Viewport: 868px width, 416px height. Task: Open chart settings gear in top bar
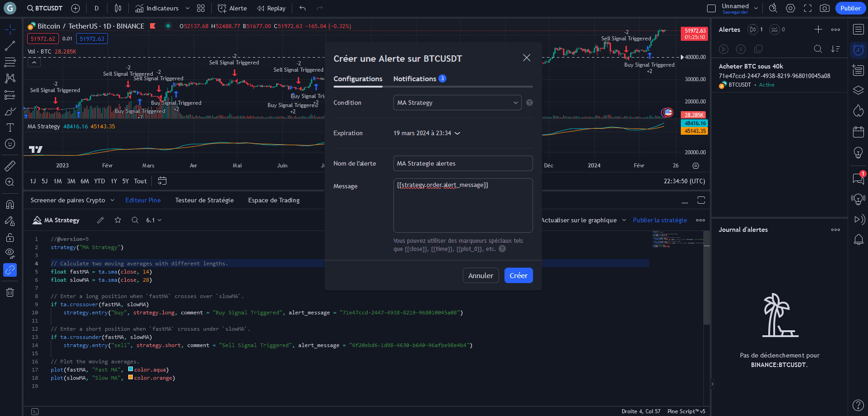790,8
